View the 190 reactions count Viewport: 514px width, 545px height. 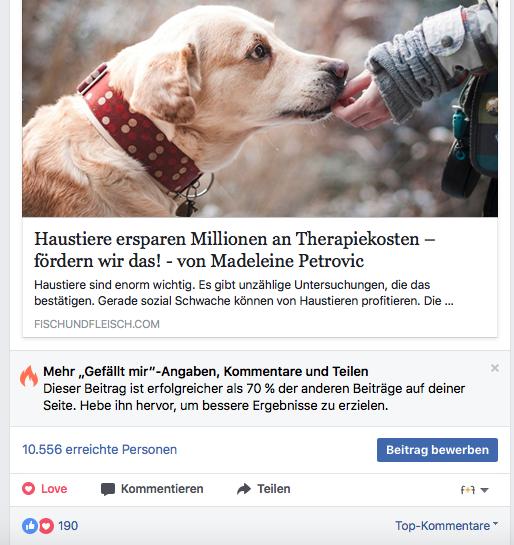(x=68, y=526)
